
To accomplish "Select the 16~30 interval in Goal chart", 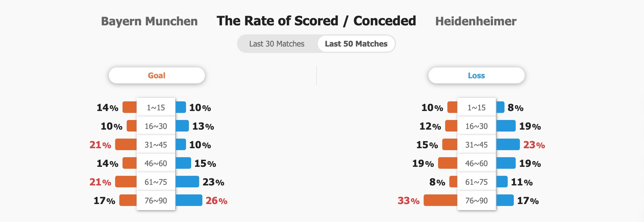I will (x=156, y=126).
